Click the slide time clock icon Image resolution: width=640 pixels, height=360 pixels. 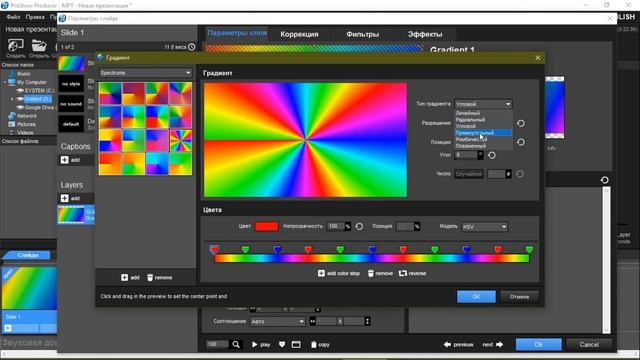(x=191, y=47)
